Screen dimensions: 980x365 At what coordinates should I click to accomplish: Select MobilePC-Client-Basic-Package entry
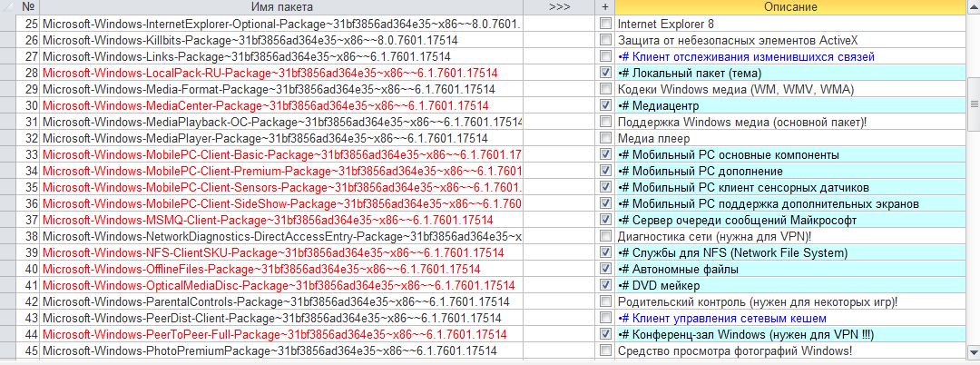282,154
